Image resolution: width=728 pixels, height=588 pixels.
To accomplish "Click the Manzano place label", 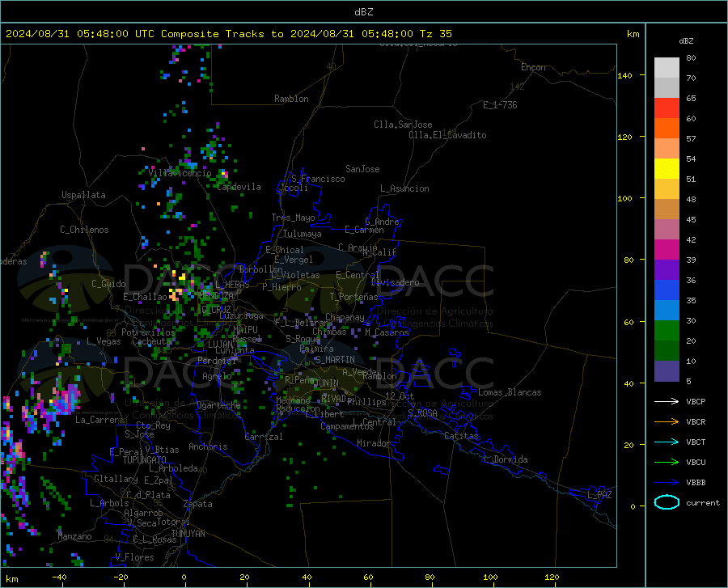I will (x=74, y=536).
